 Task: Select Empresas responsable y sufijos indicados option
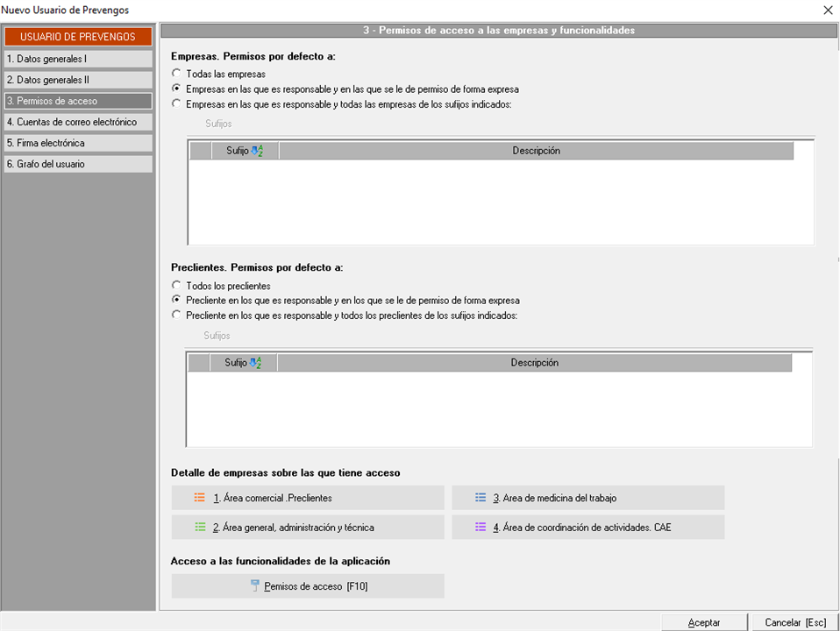point(176,103)
